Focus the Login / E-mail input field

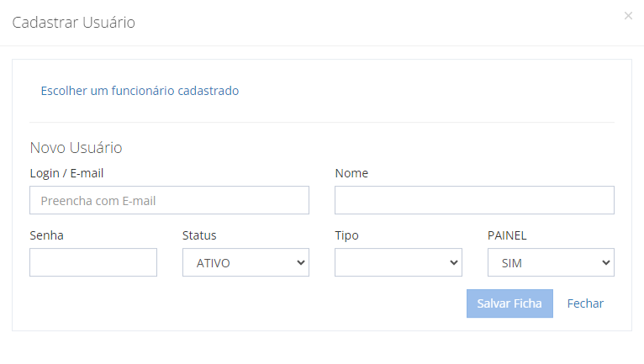(169, 200)
